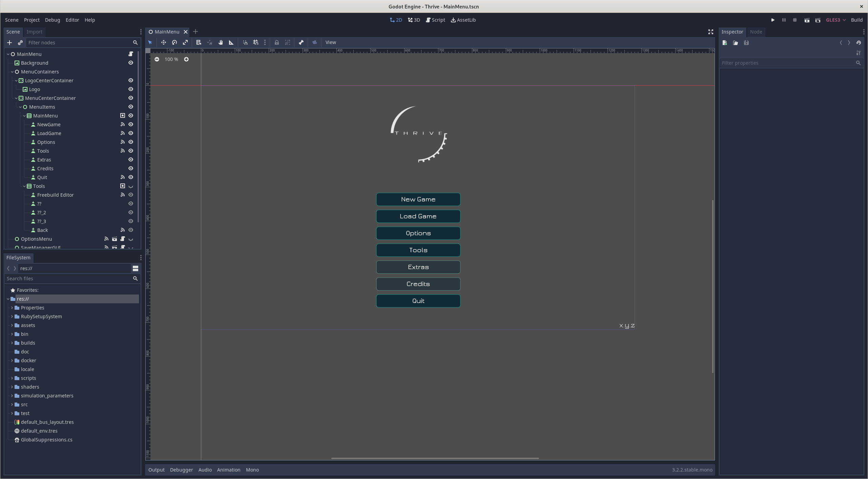
Task: Click zoom in plus button in viewport
Action: coord(186,59)
